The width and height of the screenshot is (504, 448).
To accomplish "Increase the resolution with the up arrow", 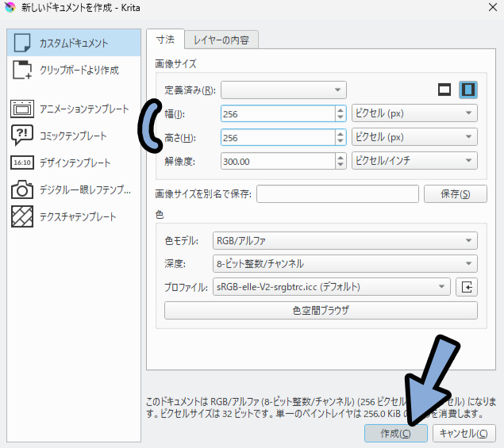I will [340, 158].
